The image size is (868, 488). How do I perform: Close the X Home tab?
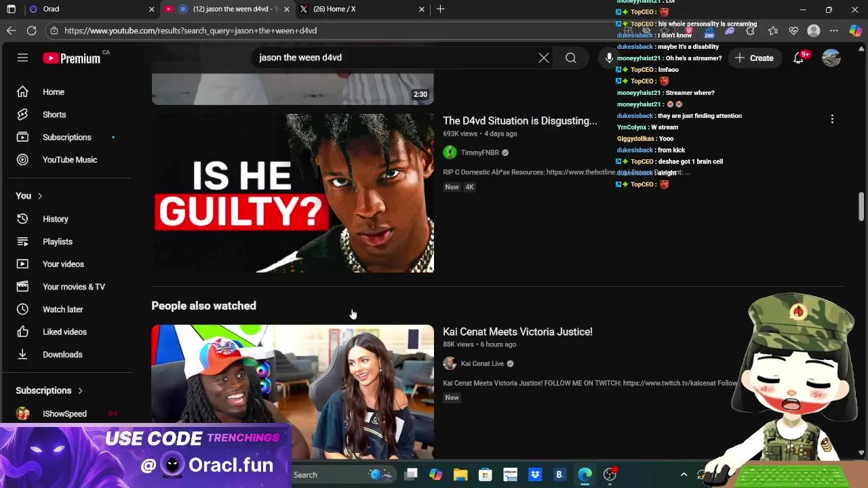coord(422,9)
